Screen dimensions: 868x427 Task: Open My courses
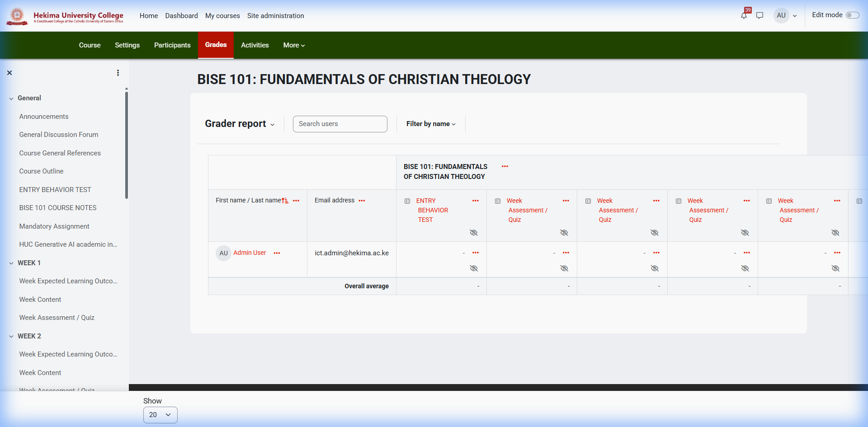coord(222,16)
